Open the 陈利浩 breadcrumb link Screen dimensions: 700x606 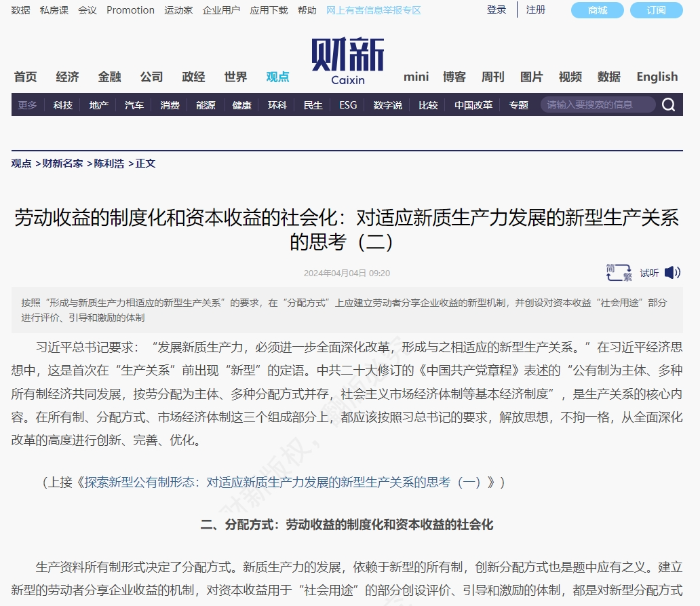[111, 164]
